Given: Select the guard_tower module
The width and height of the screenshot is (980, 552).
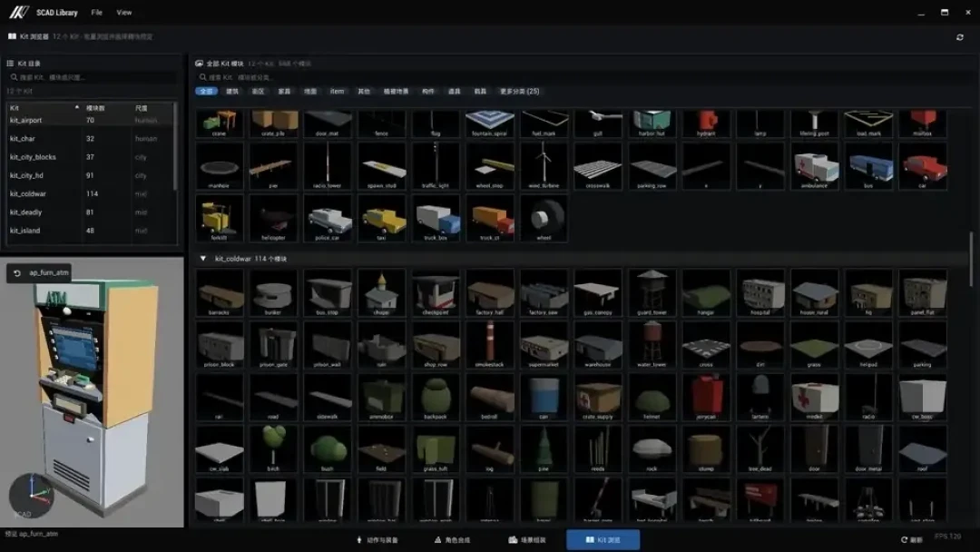Looking at the screenshot, I should click(x=652, y=292).
